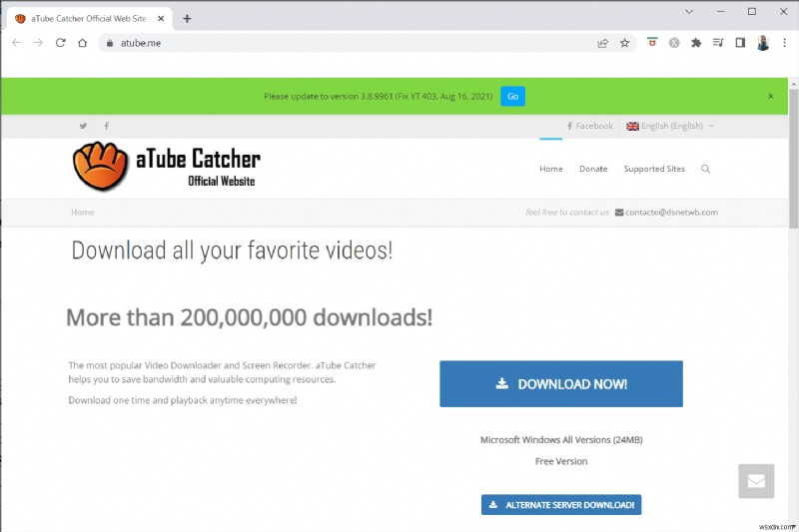
Task: Open the Donate menu item
Action: click(x=593, y=169)
